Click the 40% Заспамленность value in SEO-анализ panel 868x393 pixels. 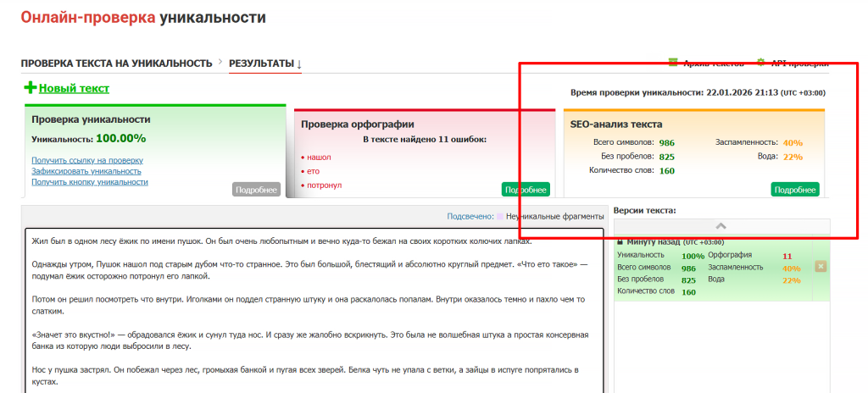(793, 143)
